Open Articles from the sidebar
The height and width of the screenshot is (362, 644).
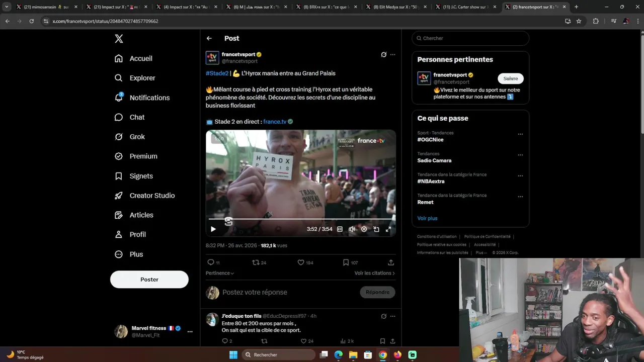134,215
